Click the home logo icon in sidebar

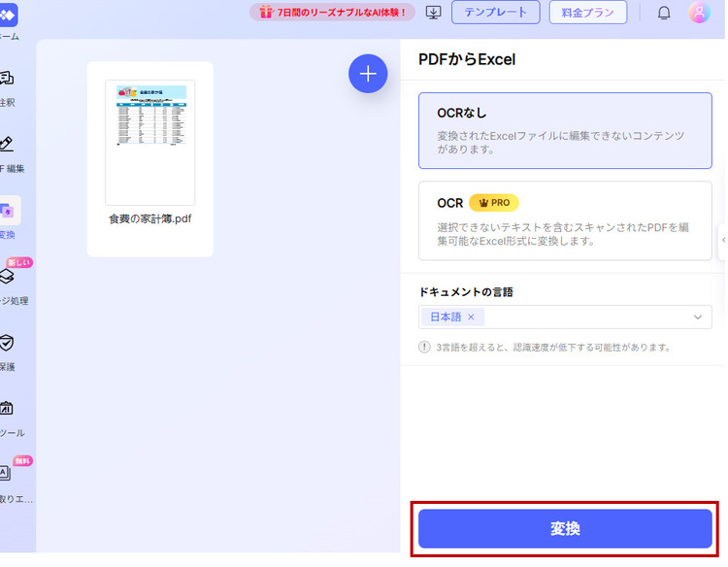[x=9, y=15]
